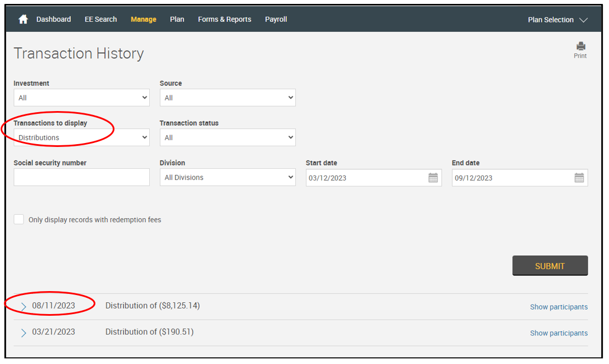Open Transactions to display dropdown
The image size is (609, 364).
coord(81,137)
